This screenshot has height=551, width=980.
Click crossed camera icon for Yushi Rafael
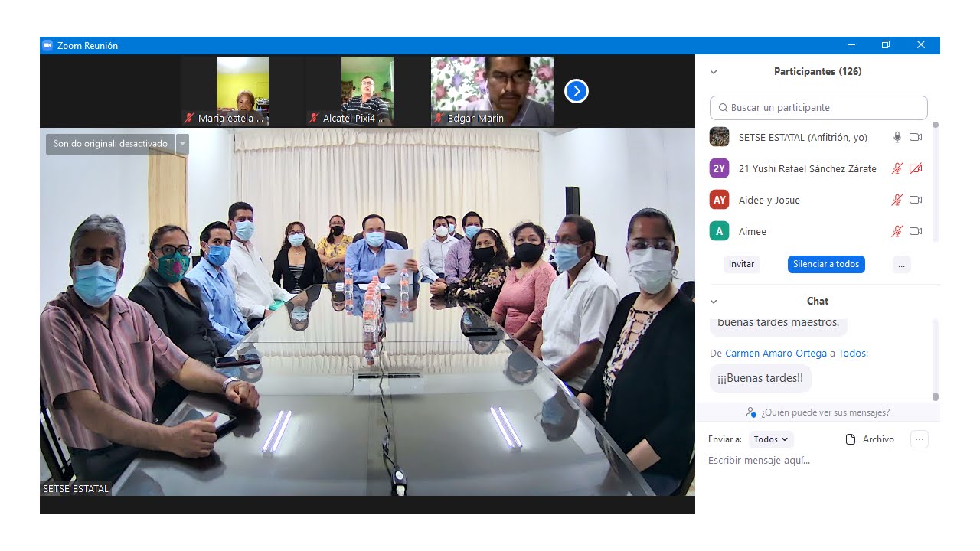coord(916,168)
